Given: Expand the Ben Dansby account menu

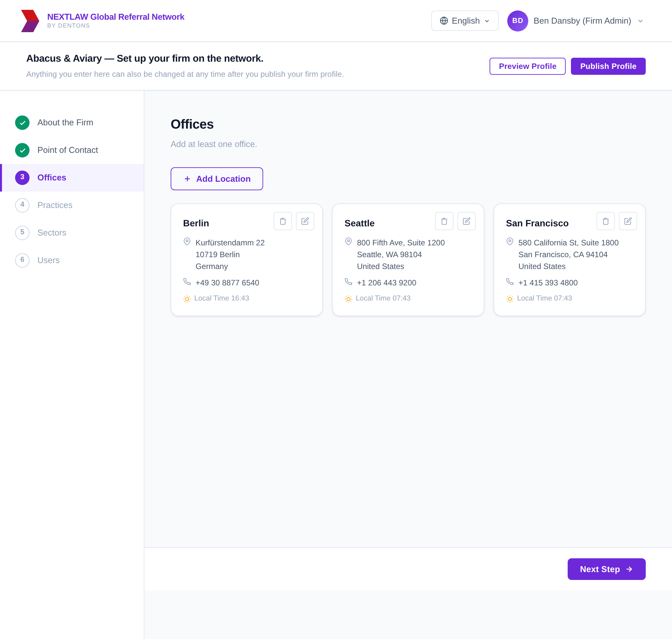Looking at the screenshot, I should (x=640, y=21).
